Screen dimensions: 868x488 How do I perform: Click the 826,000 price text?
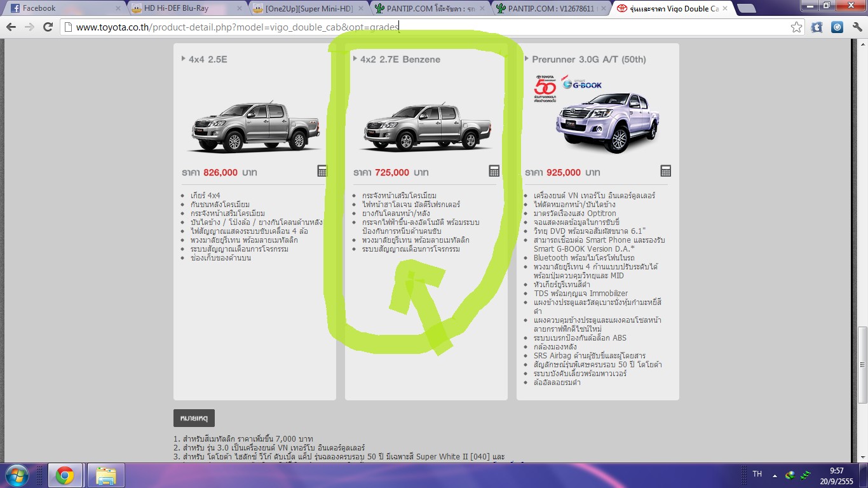(x=220, y=172)
